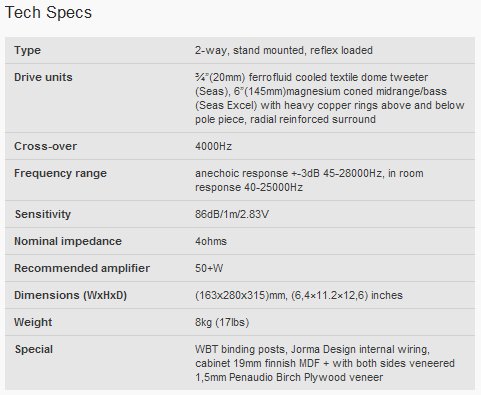Click the WBT binding posts description
The image size is (481, 395).
(325, 363)
